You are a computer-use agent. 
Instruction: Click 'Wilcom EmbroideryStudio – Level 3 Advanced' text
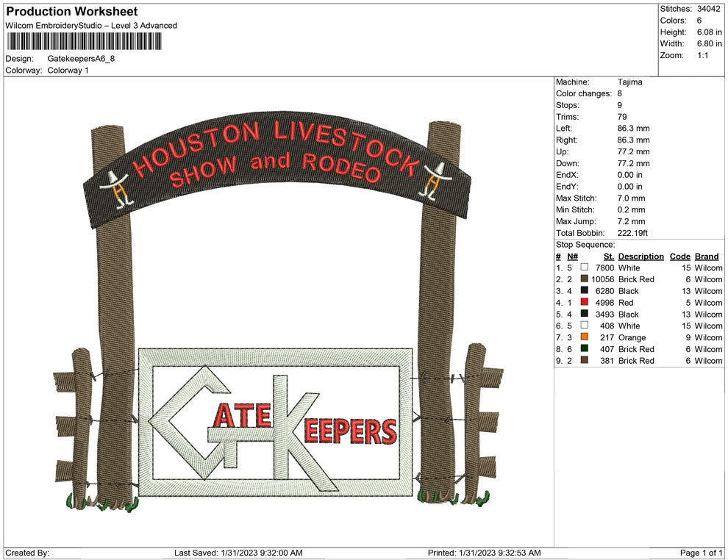[x=91, y=26]
